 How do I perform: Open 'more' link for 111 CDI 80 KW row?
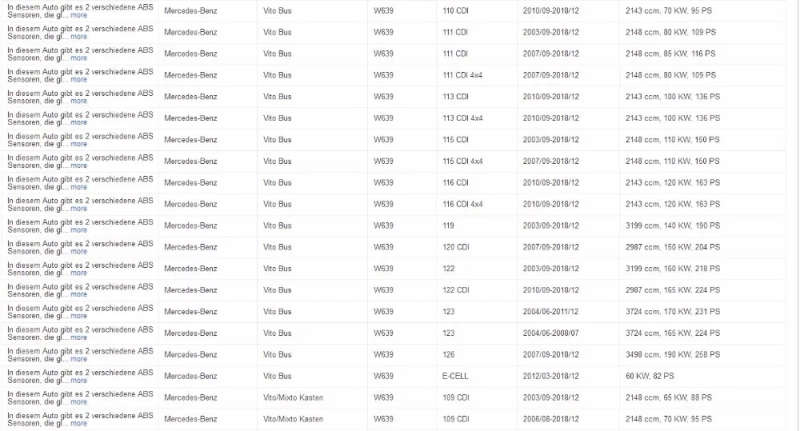click(79, 37)
